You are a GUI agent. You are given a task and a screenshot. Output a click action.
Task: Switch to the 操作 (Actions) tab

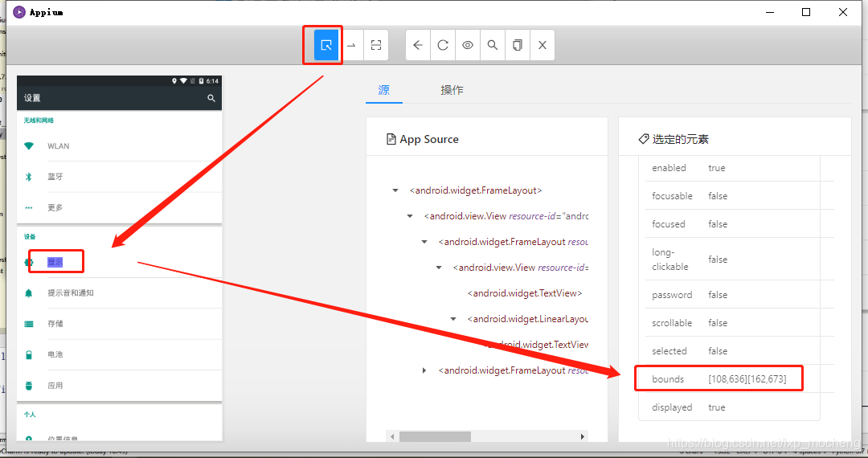coord(452,90)
